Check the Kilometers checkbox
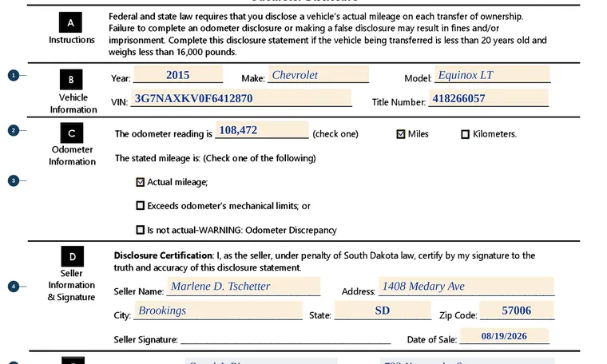 [466, 134]
